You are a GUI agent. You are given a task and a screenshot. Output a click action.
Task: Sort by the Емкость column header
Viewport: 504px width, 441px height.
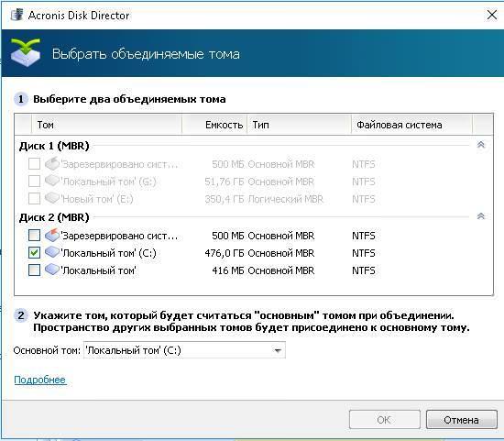point(214,125)
